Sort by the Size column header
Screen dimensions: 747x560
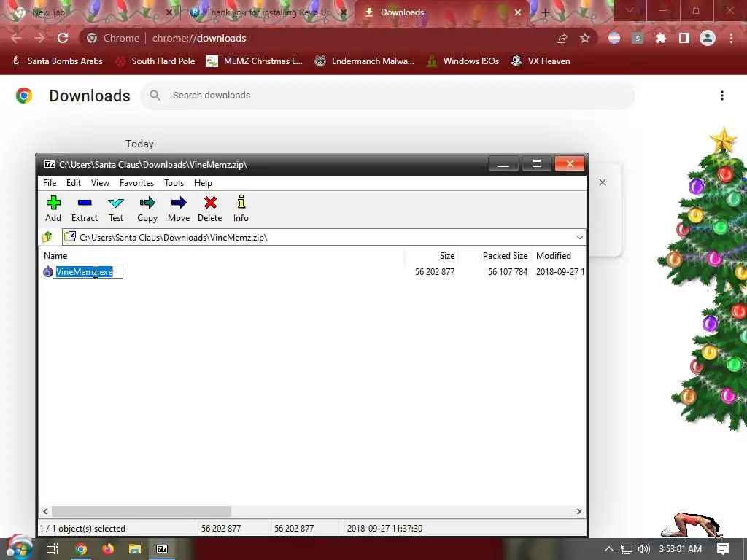pyautogui.click(x=431, y=256)
